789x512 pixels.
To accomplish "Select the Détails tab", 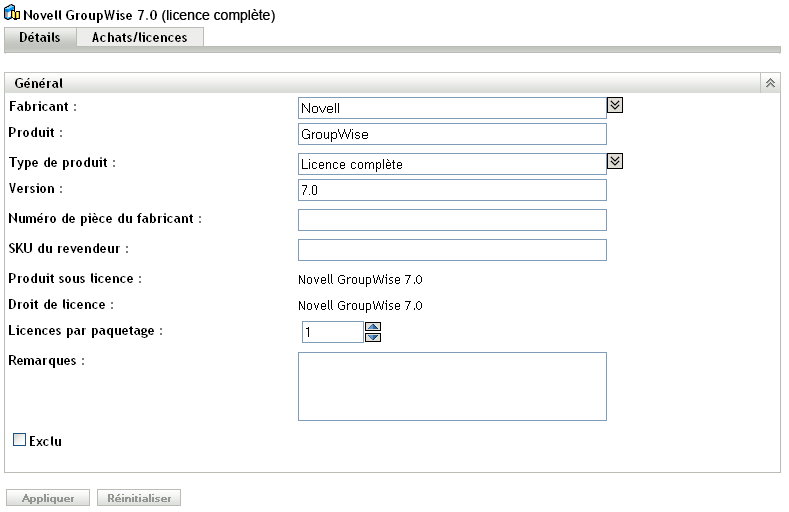I will [x=40, y=37].
